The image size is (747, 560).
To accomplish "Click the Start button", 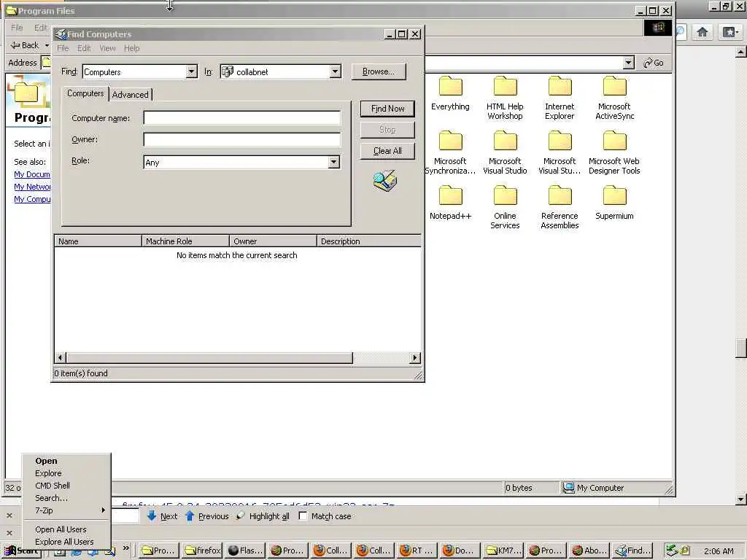I will 22,551.
